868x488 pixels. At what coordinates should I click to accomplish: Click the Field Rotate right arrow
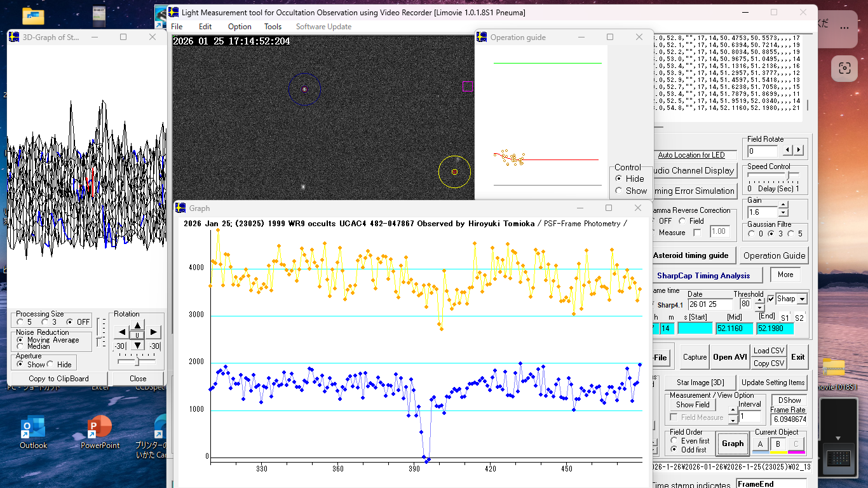pyautogui.click(x=799, y=151)
